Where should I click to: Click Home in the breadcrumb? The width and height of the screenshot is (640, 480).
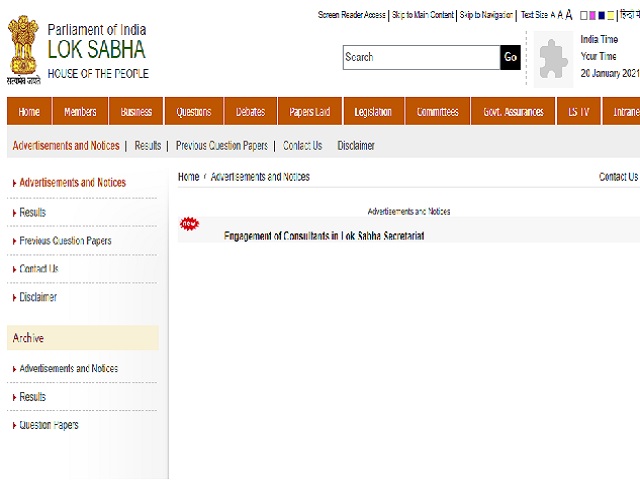coord(189,177)
